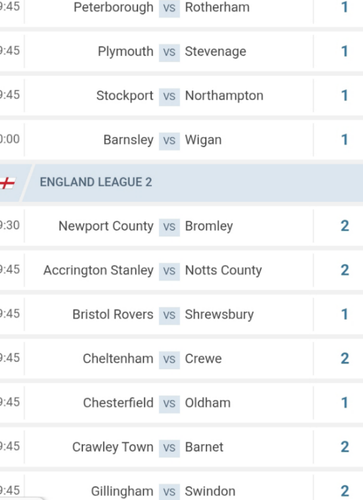Open Newport County team page

106,226
